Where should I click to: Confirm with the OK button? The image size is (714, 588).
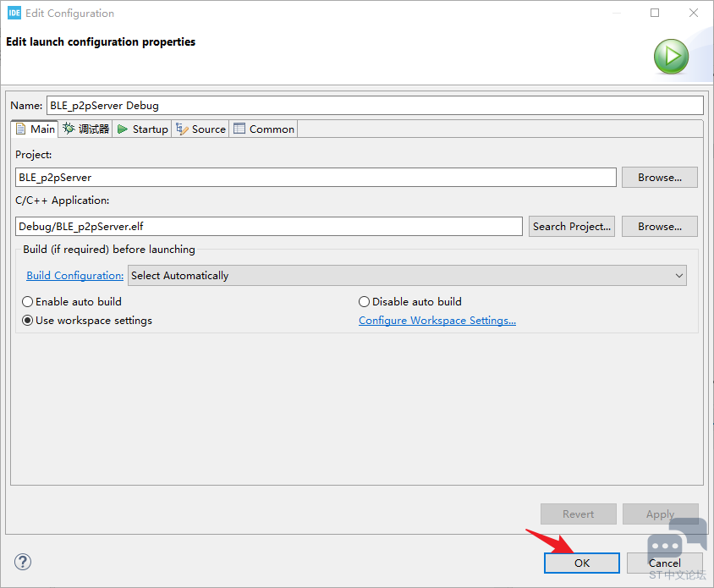[x=582, y=563]
